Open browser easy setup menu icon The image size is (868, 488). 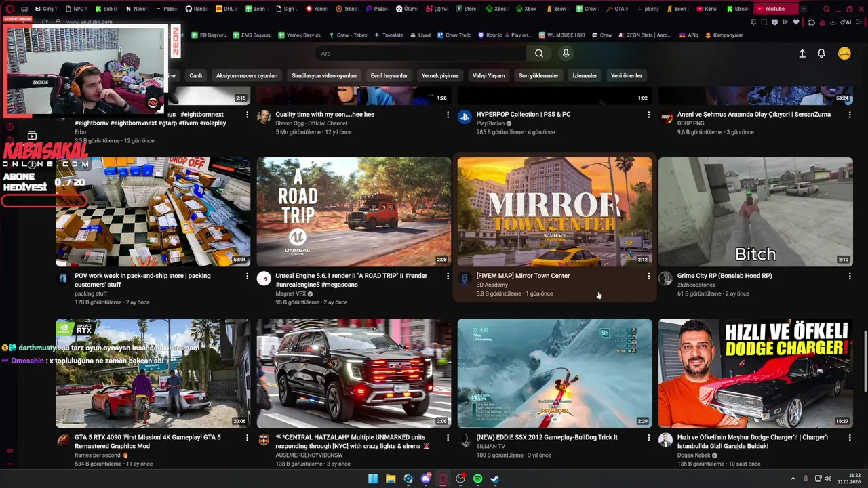pyautogui.click(x=859, y=22)
